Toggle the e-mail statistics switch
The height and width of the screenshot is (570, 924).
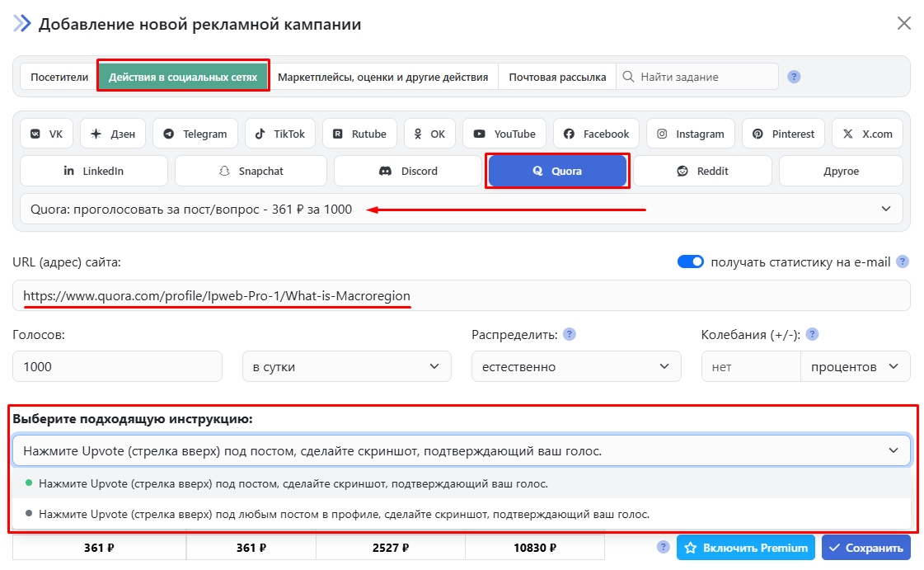click(x=691, y=262)
